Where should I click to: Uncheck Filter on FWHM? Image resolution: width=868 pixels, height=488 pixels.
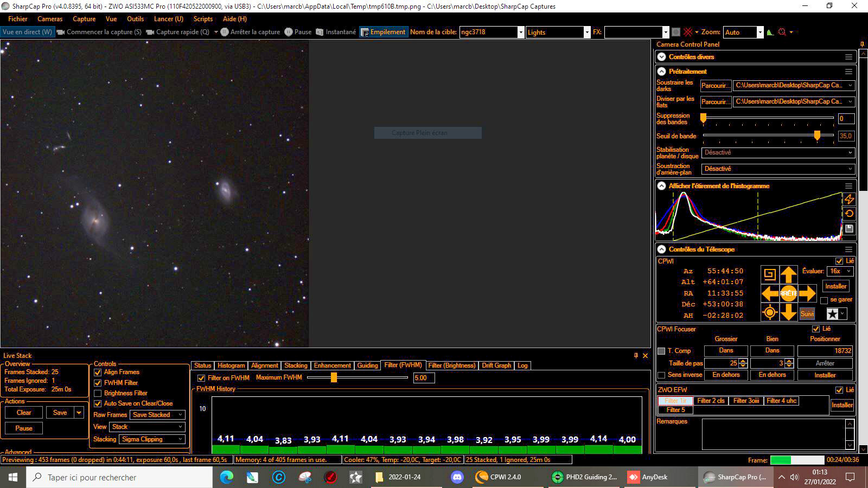click(x=201, y=378)
